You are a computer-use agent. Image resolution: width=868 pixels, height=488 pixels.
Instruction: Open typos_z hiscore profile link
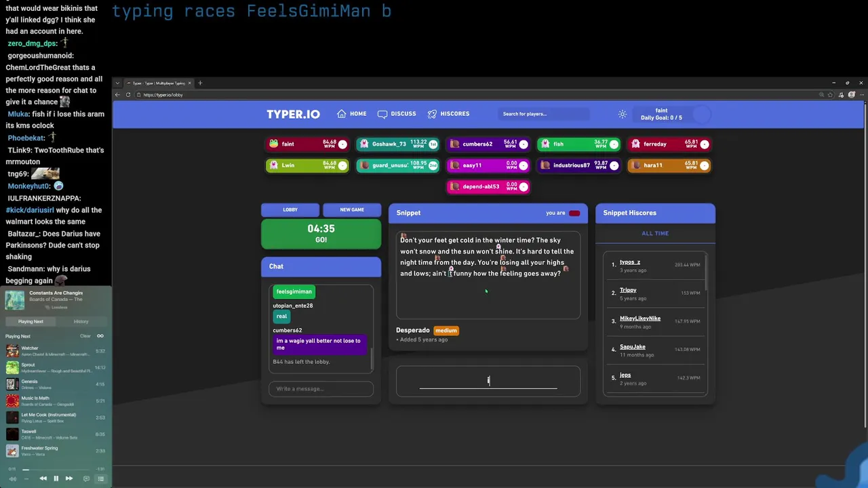[x=630, y=262]
